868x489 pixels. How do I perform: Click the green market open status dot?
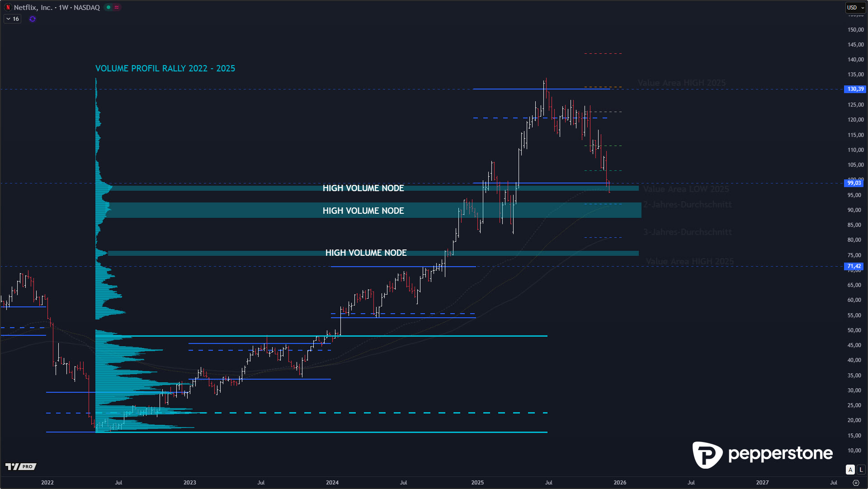tap(108, 7)
